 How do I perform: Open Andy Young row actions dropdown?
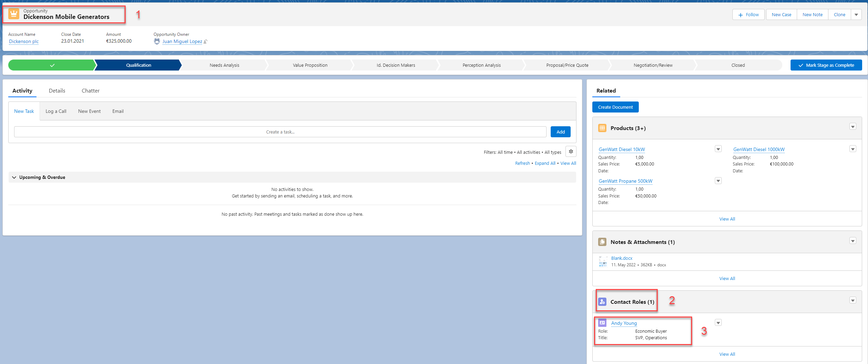[x=718, y=322]
